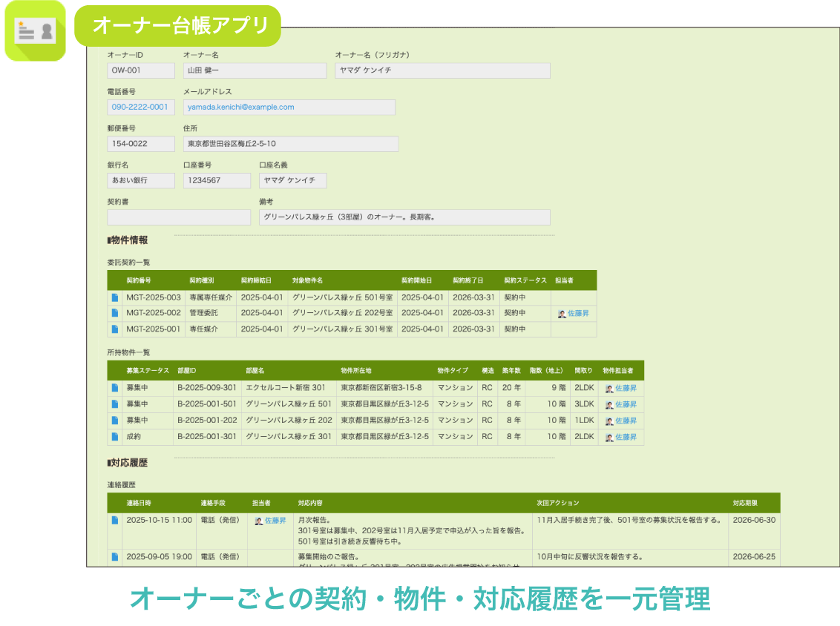840x626 pixels.
Task: Click the フリガナ field ヤマダ ケンイチ at top
Action: tap(442, 70)
